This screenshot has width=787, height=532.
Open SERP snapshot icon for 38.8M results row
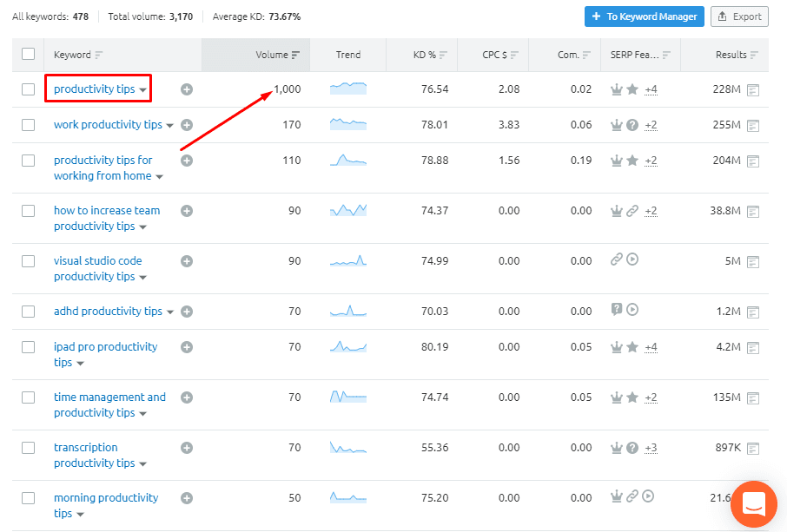tap(753, 212)
